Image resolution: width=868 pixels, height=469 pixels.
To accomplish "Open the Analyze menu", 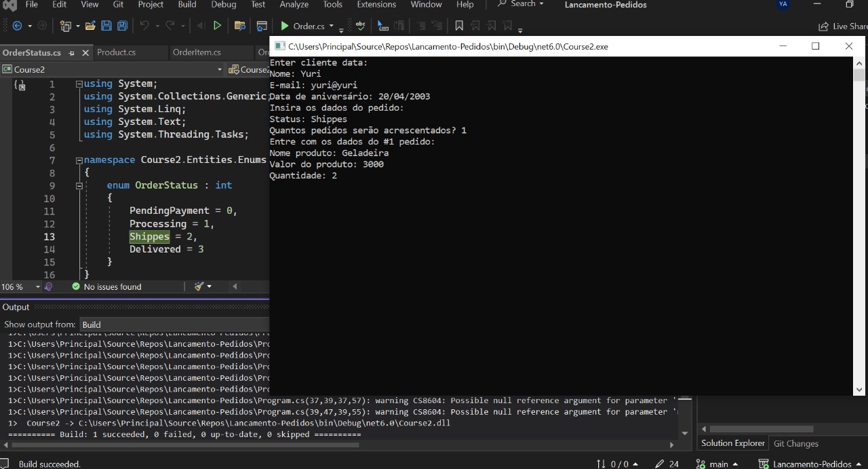I will tap(294, 4).
